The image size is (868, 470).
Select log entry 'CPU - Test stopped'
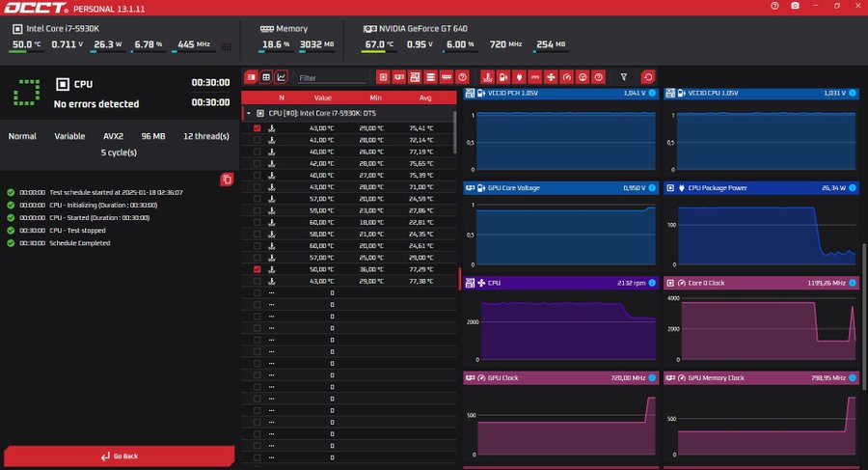(77, 231)
